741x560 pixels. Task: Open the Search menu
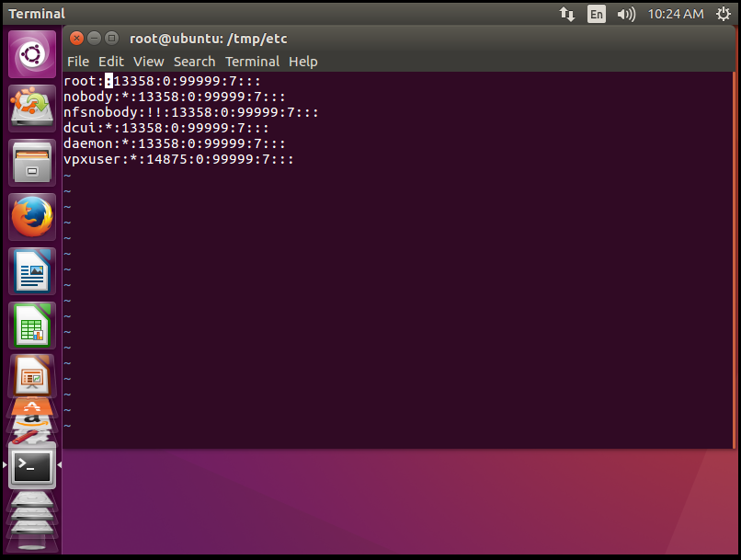pyautogui.click(x=194, y=62)
